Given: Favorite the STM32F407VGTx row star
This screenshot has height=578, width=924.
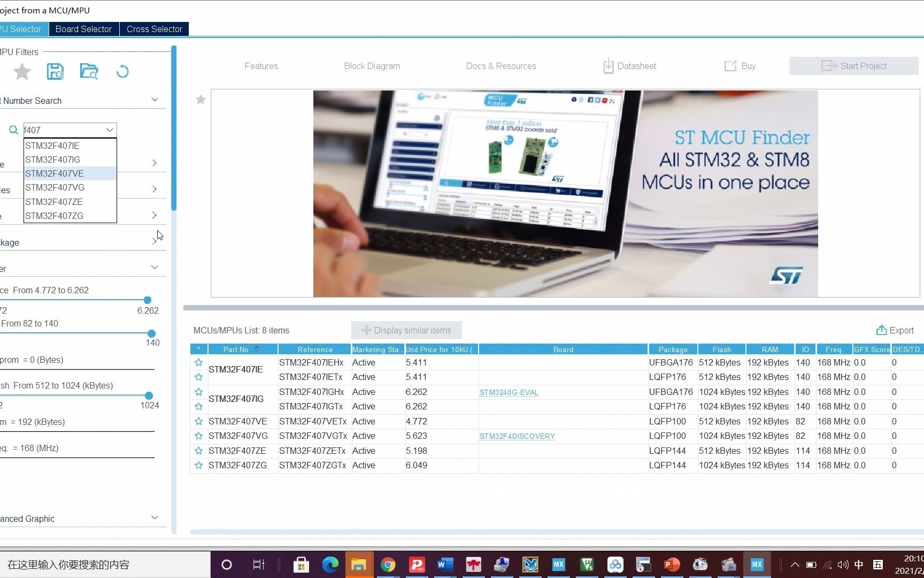Looking at the screenshot, I should click(198, 436).
